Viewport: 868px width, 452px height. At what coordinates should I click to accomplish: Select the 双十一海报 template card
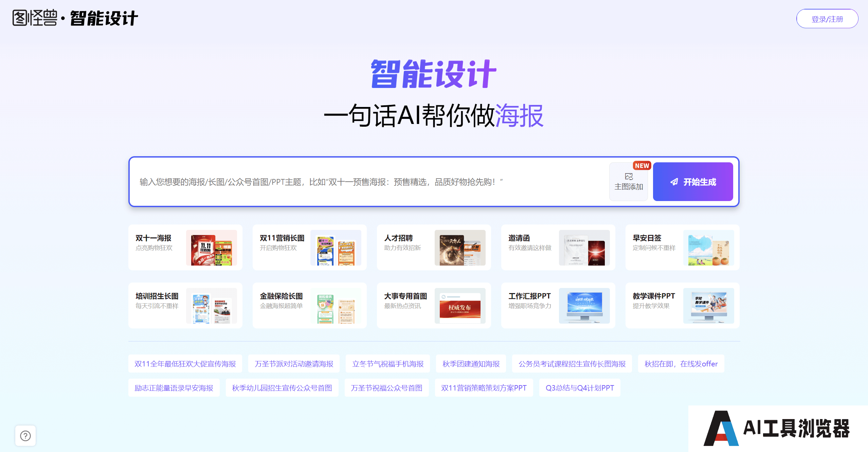(x=185, y=247)
